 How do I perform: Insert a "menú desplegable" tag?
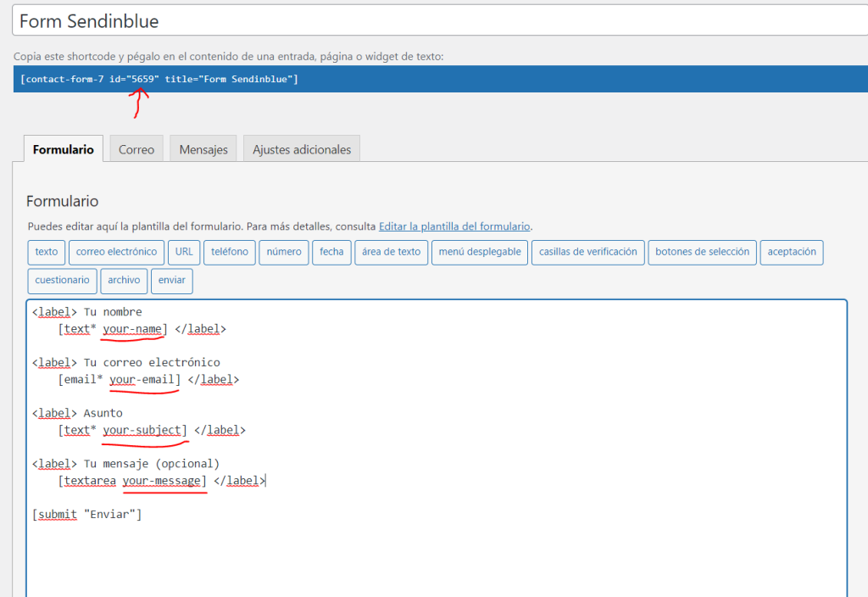point(480,252)
